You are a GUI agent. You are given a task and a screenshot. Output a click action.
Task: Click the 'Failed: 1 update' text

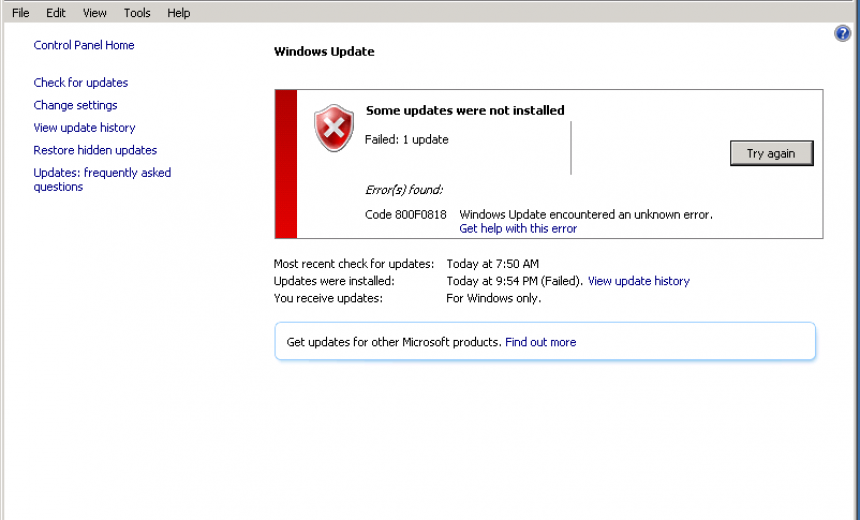point(406,139)
